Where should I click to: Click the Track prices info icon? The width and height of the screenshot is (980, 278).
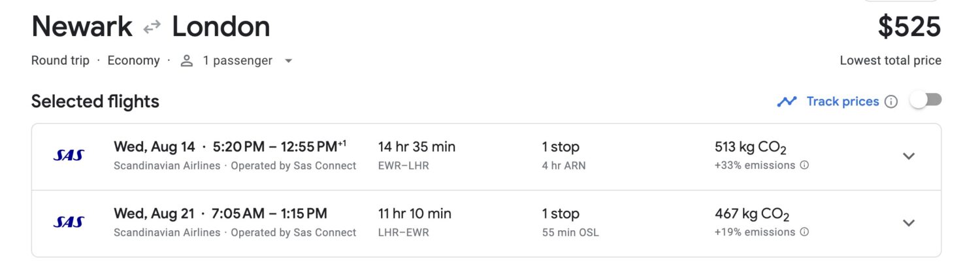tap(890, 101)
